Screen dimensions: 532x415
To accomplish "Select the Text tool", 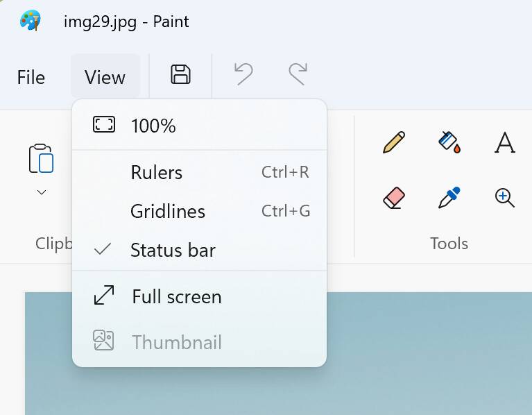I will (505, 143).
